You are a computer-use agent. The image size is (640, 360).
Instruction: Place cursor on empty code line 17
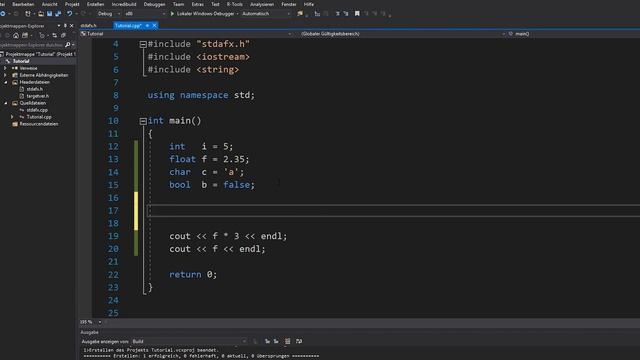tap(393, 211)
